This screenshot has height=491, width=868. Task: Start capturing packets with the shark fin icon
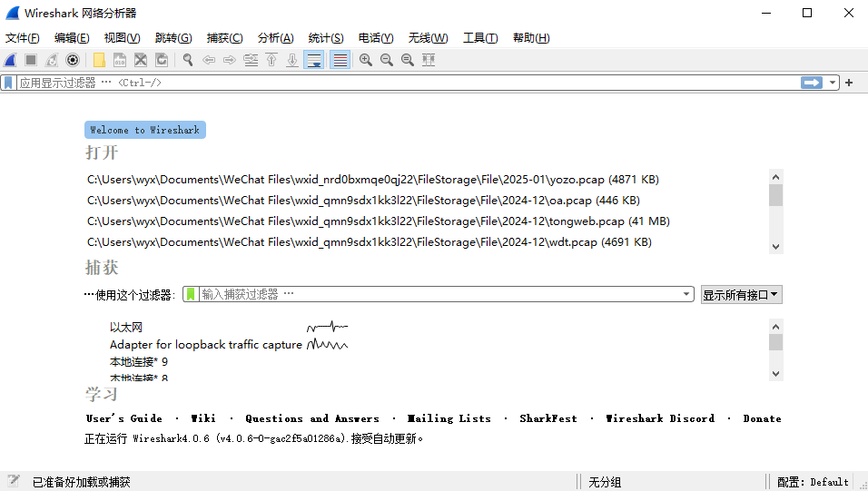tap(11, 60)
